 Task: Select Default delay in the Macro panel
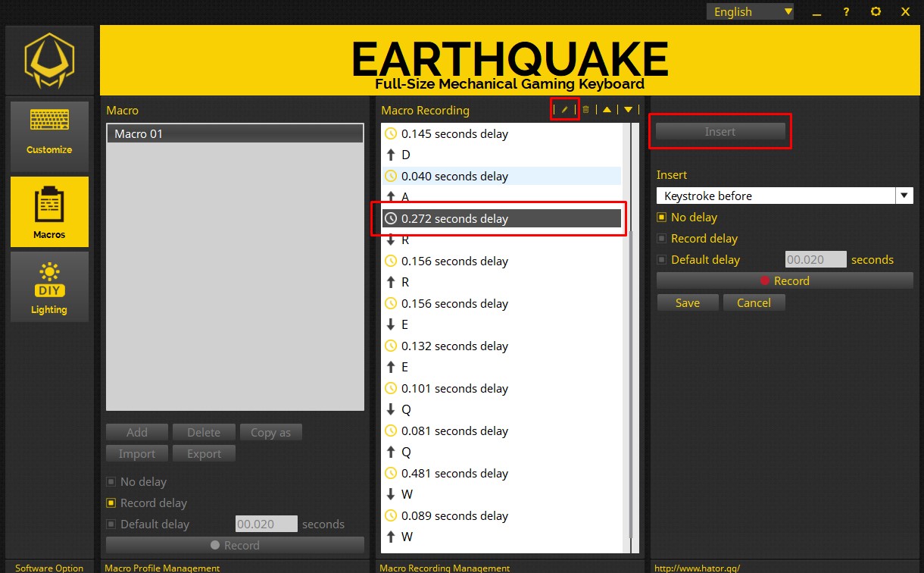click(x=148, y=524)
